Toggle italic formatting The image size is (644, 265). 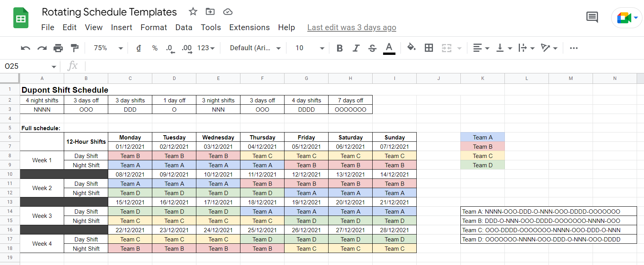[x=356, y=48]
